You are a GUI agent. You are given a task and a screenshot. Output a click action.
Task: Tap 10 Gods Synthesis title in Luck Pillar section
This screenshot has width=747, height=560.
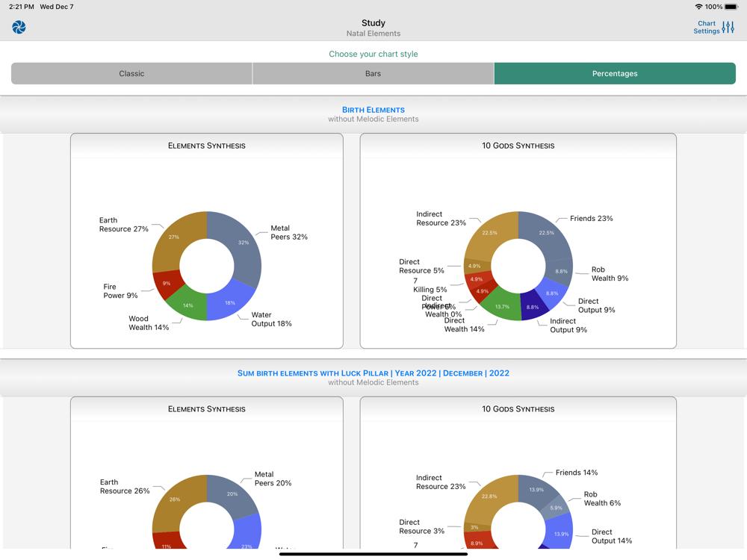point(518,409)
